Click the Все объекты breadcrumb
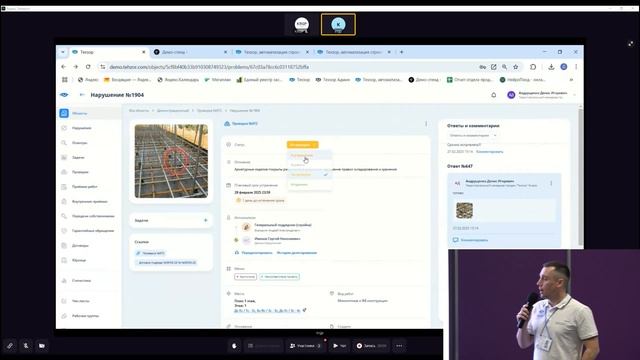The height and width of the screenshot is (360, 640). (139, 111)
